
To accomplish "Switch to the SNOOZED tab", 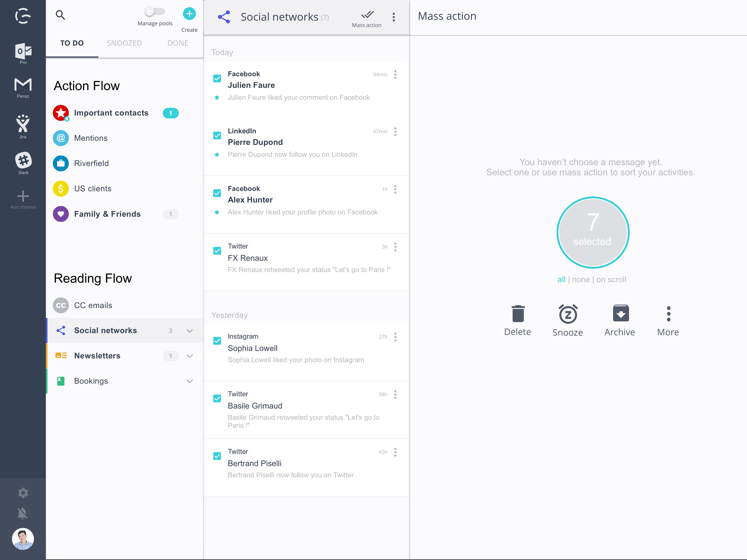I will 124,43.
